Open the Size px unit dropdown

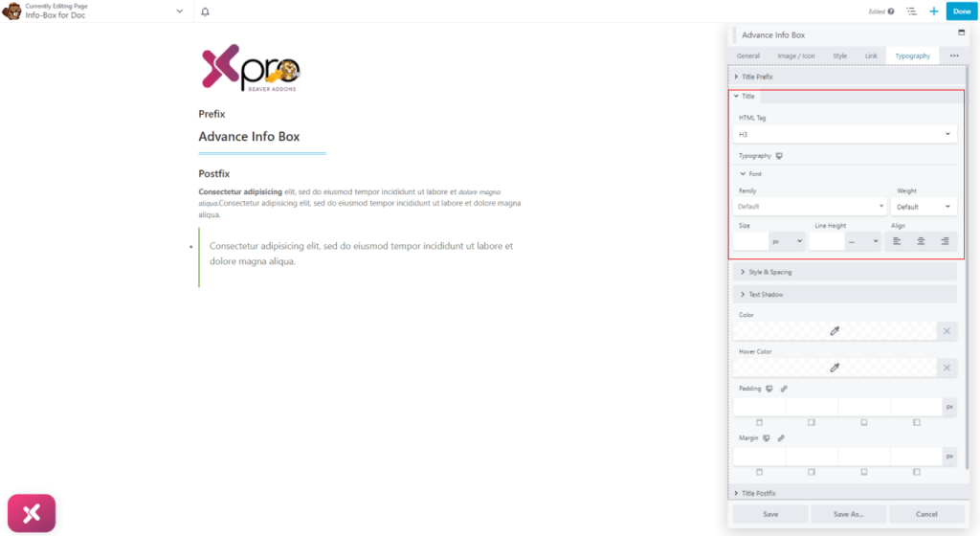click(787, 241)
